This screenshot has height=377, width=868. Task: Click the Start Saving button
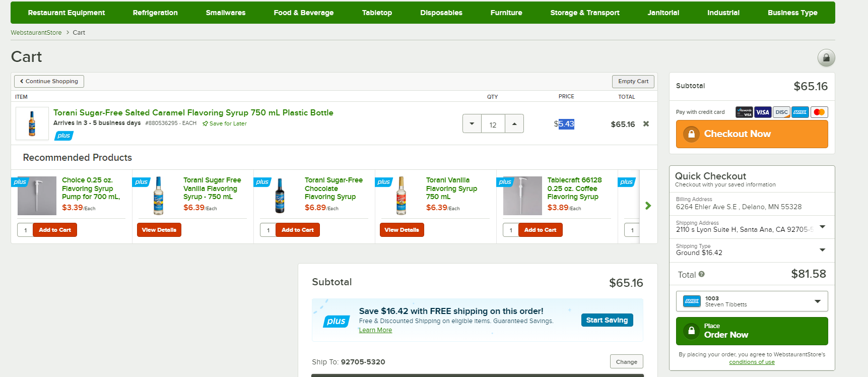click(607, 320)
